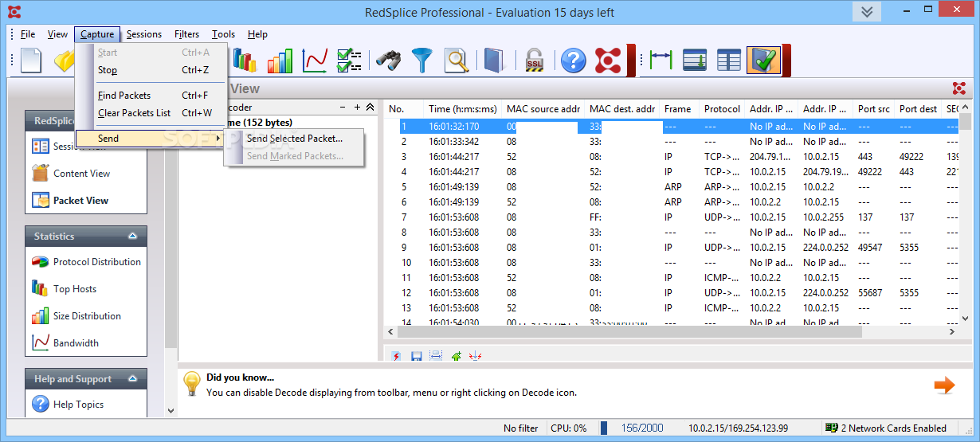The height and width of the screenshot is (442, 980).
Task: Click the table layout toolbar icon
Action: (x=729, y=61)
